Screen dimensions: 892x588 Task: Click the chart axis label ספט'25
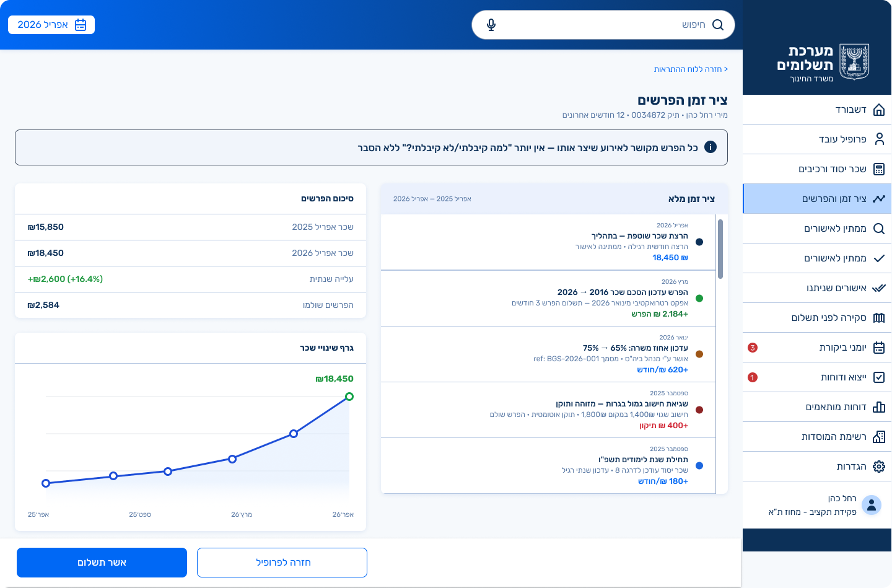coord(140,515)
